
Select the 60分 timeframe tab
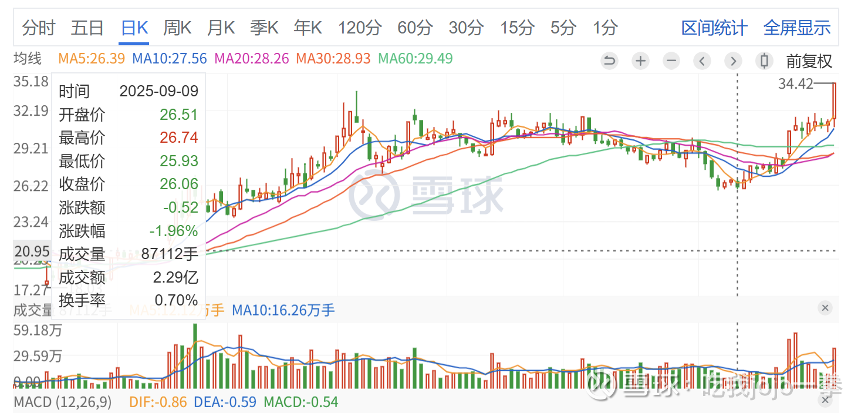415,28
